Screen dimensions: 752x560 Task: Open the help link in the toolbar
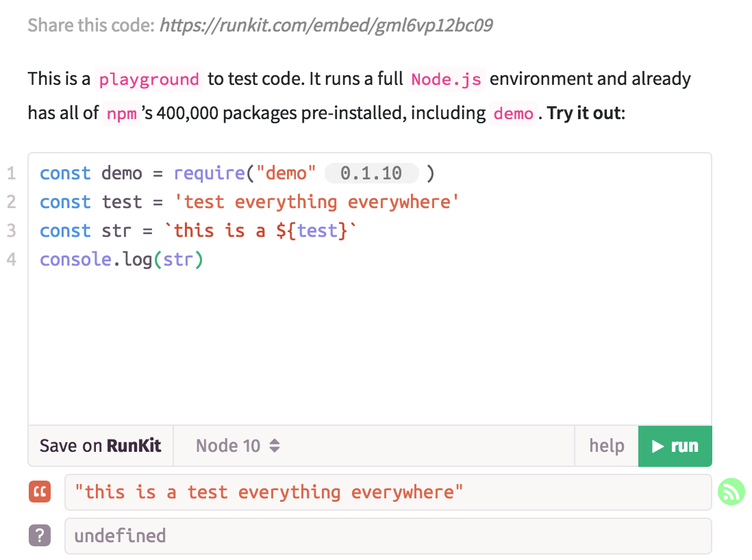[x=607, y=446]
